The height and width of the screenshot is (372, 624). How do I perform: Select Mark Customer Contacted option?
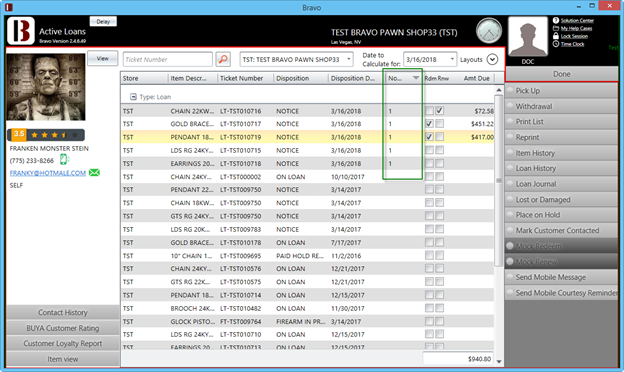click(562, 230)
